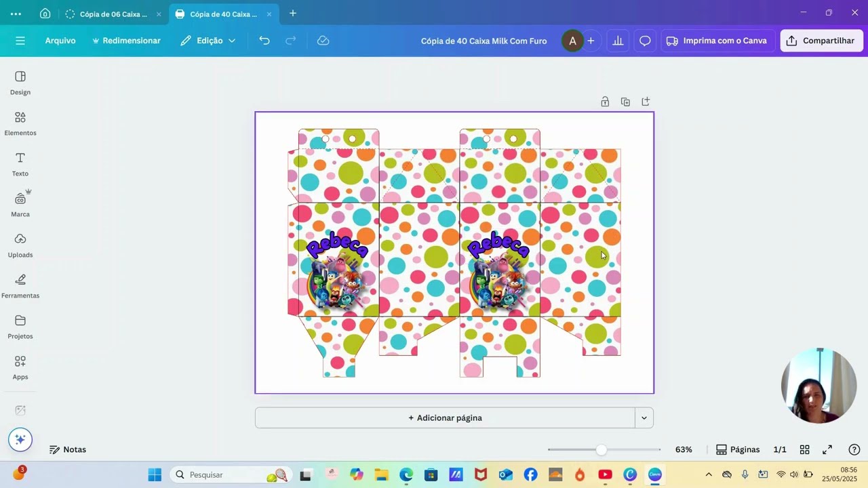This screenshot has height=488, width=868.
Task: Open the hamburger main menu
Action: [x=20, y=41]
